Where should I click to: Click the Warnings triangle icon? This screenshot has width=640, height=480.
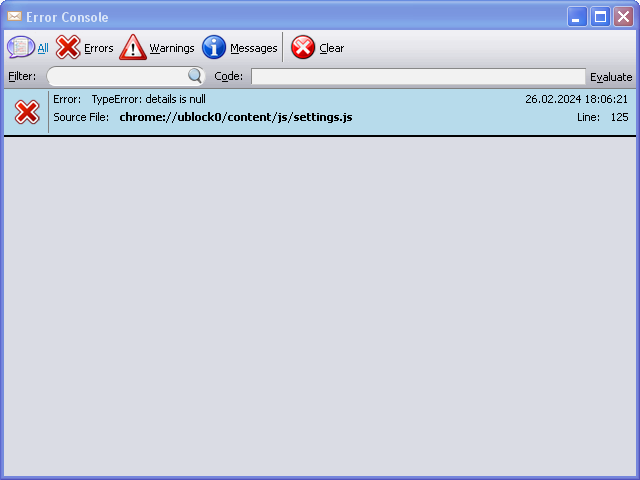click(x=133, y=47)
